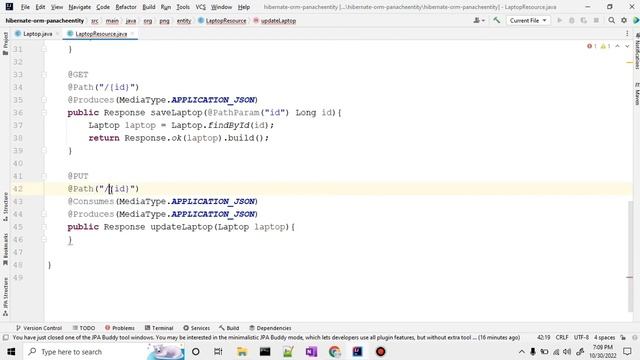This screenshot has width=640, height=360.
Task: Click the Debug bug icon
Action: pos(572,20)
